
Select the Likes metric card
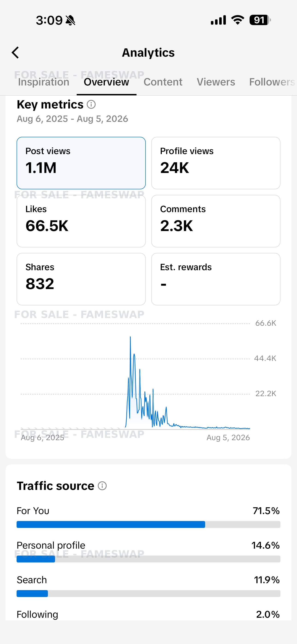(81, 221)
